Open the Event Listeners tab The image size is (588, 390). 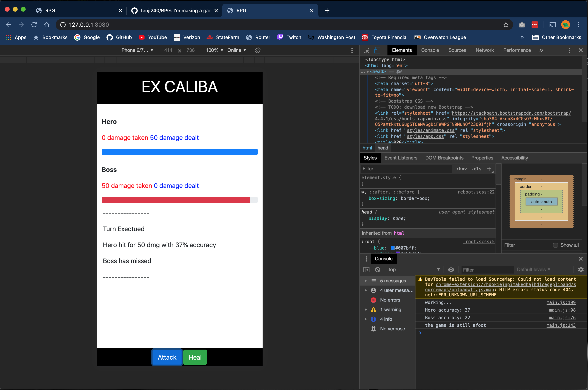pyautogui.click(x=401, y=158)
